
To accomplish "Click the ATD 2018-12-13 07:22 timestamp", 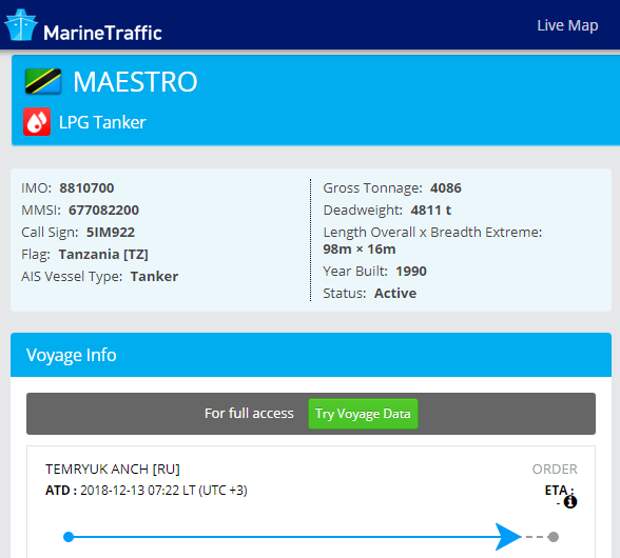I will pos(146,490).
